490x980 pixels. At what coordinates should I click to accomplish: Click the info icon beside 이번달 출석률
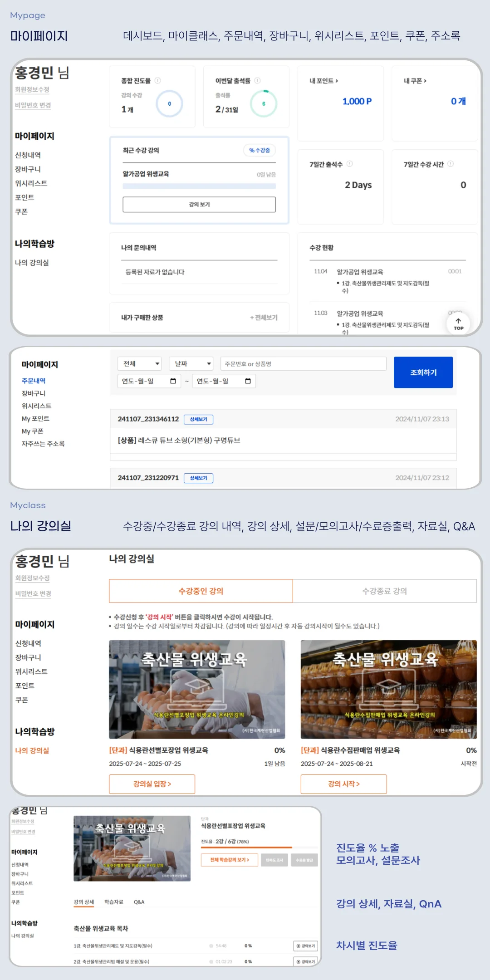coord(257,81)
